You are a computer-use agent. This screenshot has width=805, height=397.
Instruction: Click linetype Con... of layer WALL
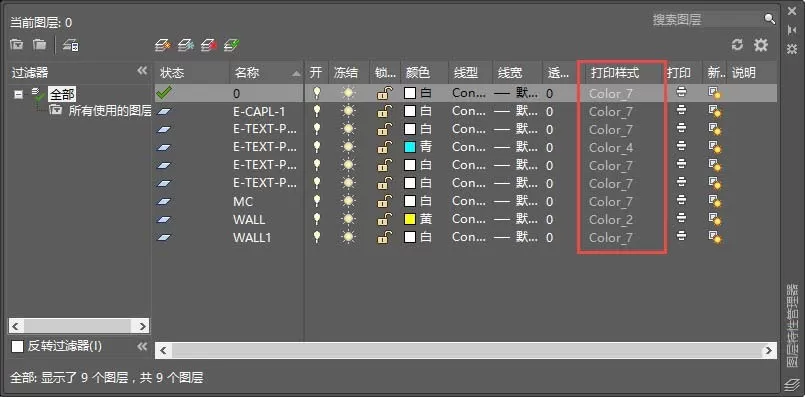pos(469,219)
